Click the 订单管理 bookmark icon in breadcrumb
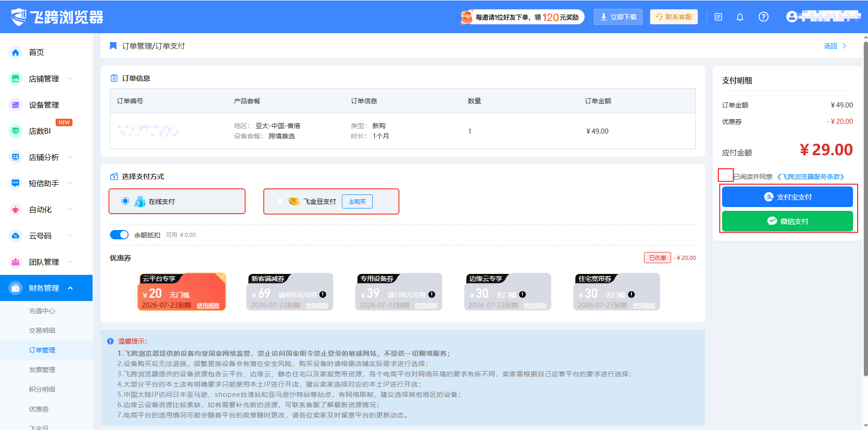Image resolution: width=868 pixels, height=438 pixels. point(113,46)
